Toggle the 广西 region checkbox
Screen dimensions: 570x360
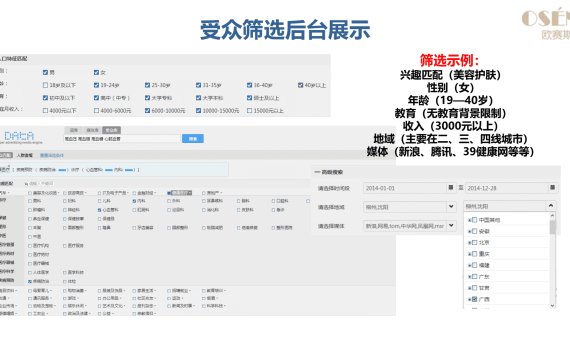pos(474,299)
